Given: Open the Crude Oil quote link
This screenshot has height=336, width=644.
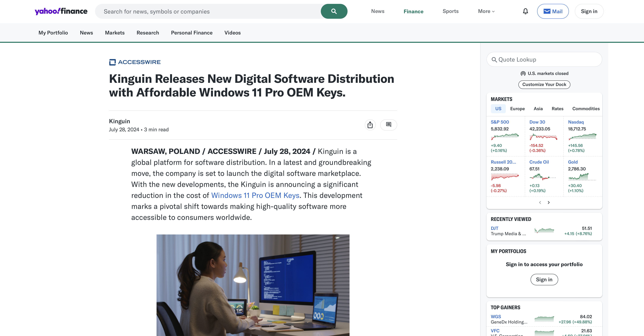Looking at the screenshot, I should pyautogui.click(x=539, y=162).
